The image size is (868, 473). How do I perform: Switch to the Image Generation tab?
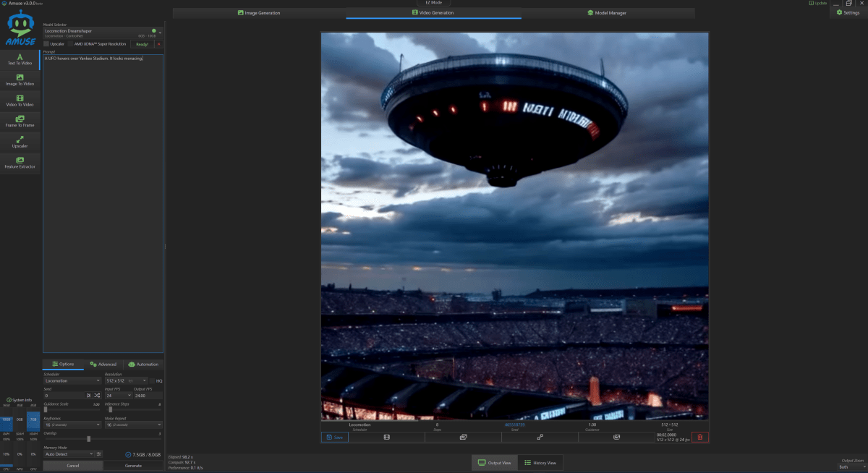[259, 13]
